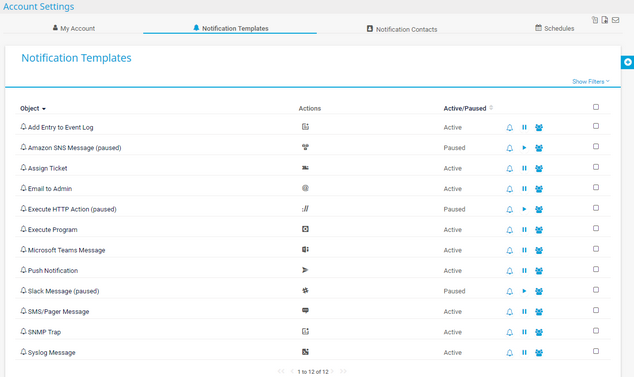
Task: Switch to Notification Templates tab
Action: click(x=230, y=28)
